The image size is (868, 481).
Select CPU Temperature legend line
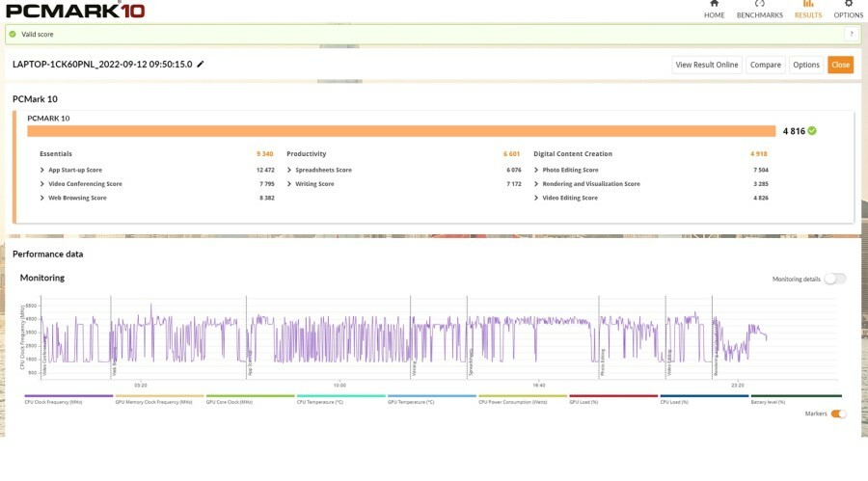341,396
